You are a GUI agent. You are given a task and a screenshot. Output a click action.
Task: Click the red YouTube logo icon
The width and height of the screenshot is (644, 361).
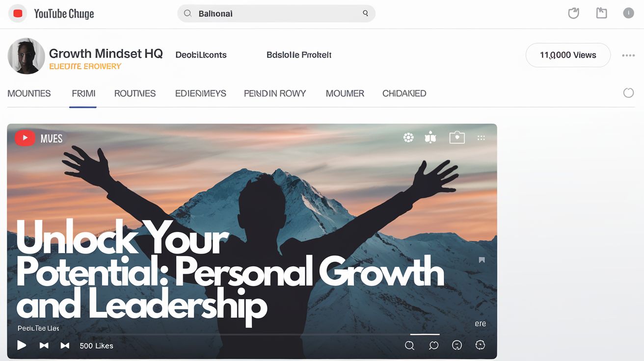[18, 14]
